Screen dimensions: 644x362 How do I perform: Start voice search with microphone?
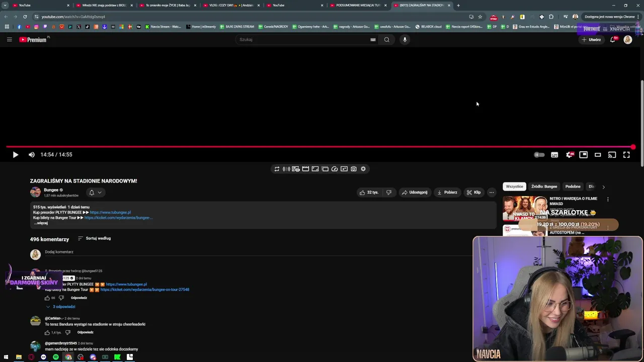pos(405,40)
